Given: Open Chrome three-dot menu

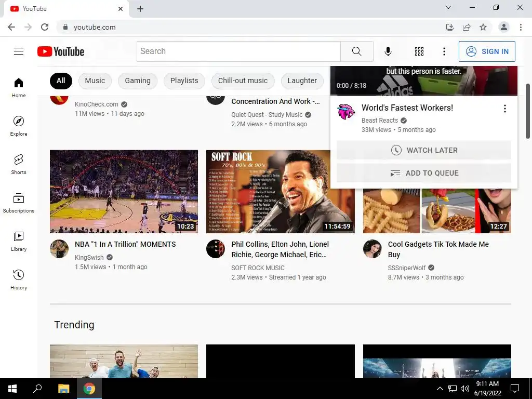Looking at the screenshot, I should (521, 27).
